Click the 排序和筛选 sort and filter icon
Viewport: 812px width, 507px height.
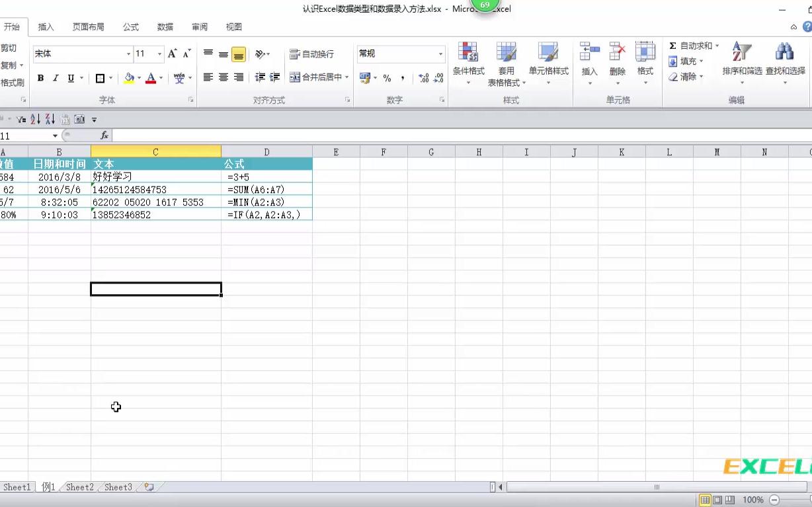(x=741, y=59)
